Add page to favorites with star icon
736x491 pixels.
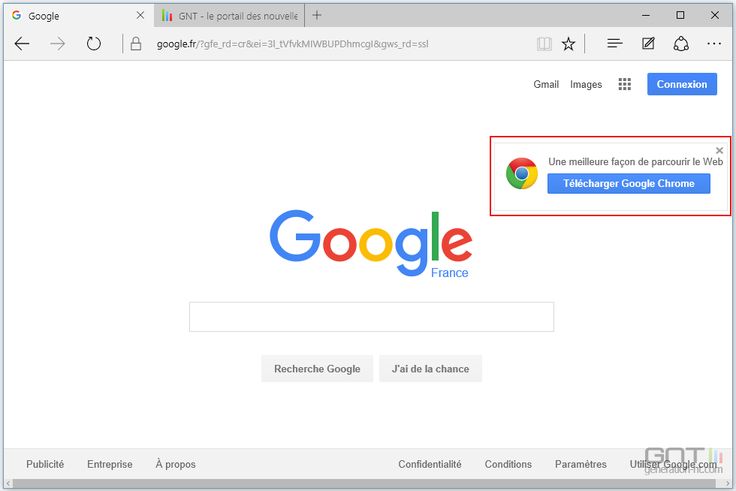568,44
